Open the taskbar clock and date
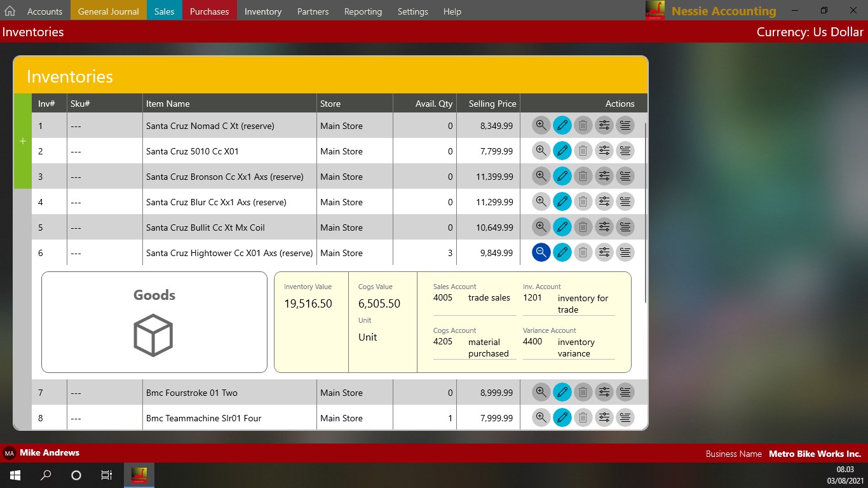 [x=846, y=475]
